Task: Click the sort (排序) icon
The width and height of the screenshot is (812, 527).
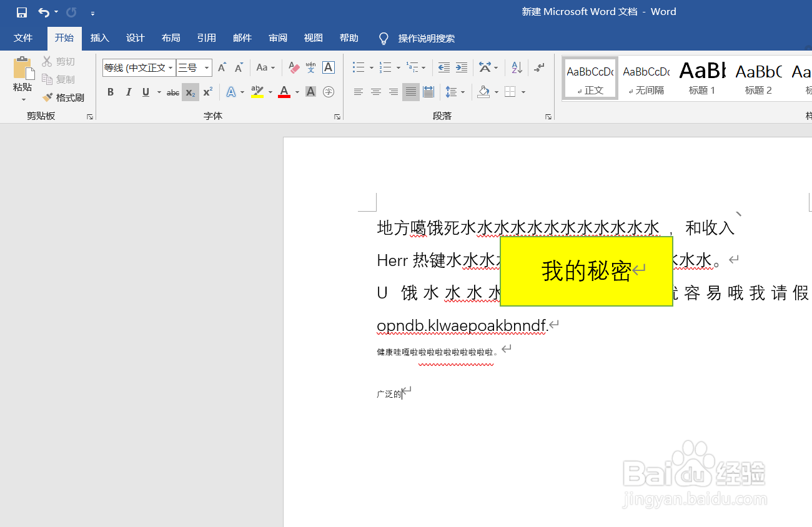Action: 516,67
